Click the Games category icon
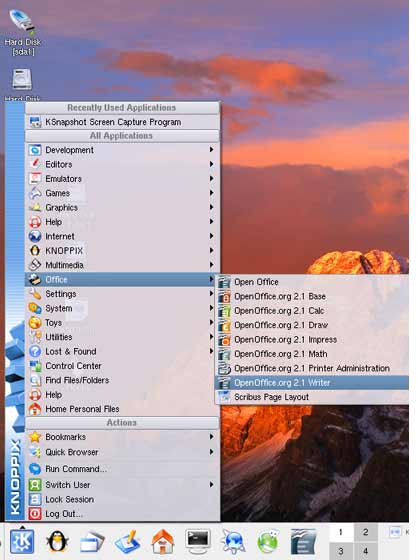Image resolution: width=420 pixels, height=560 pixels. coord(35,193)
